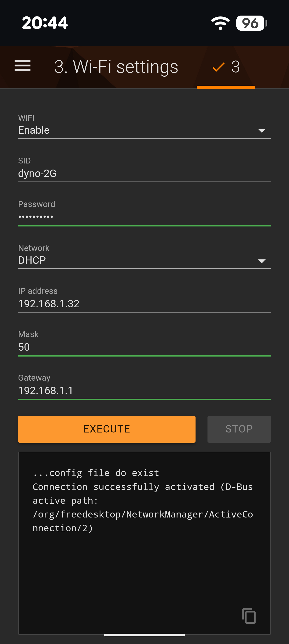Open the hamburger navigation menu
This screenshot has width=289, height=644.
pos(23,66)
